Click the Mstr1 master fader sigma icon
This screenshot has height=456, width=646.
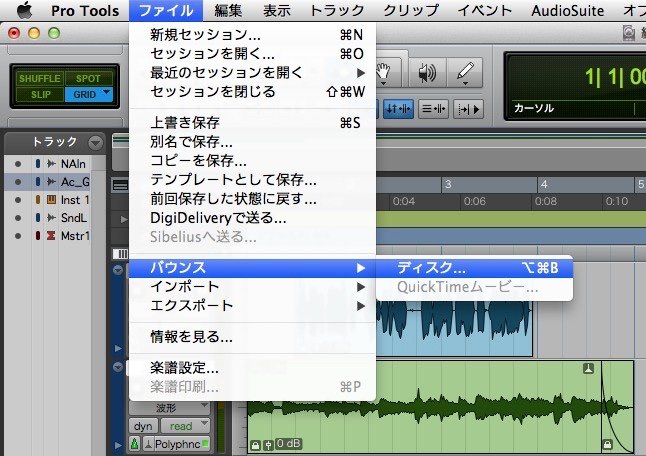click(51, 236)
